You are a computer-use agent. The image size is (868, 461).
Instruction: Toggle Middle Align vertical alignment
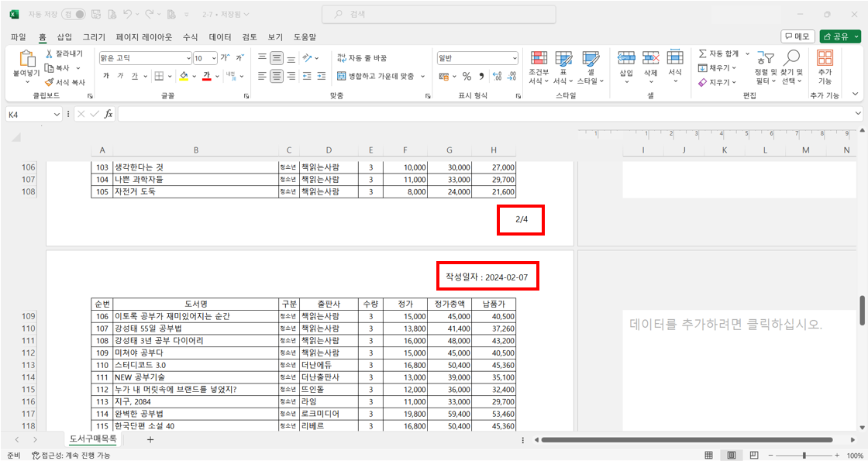point(277,57)
